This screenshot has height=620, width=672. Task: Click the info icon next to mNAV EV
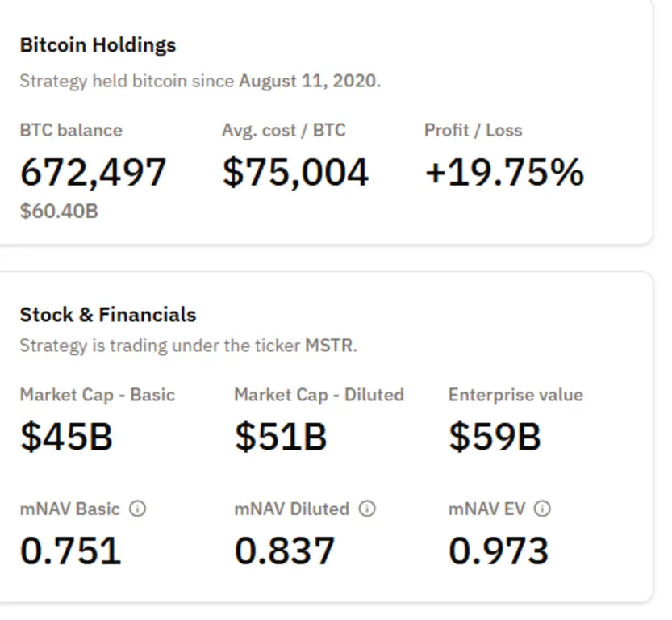click(543, 509)
